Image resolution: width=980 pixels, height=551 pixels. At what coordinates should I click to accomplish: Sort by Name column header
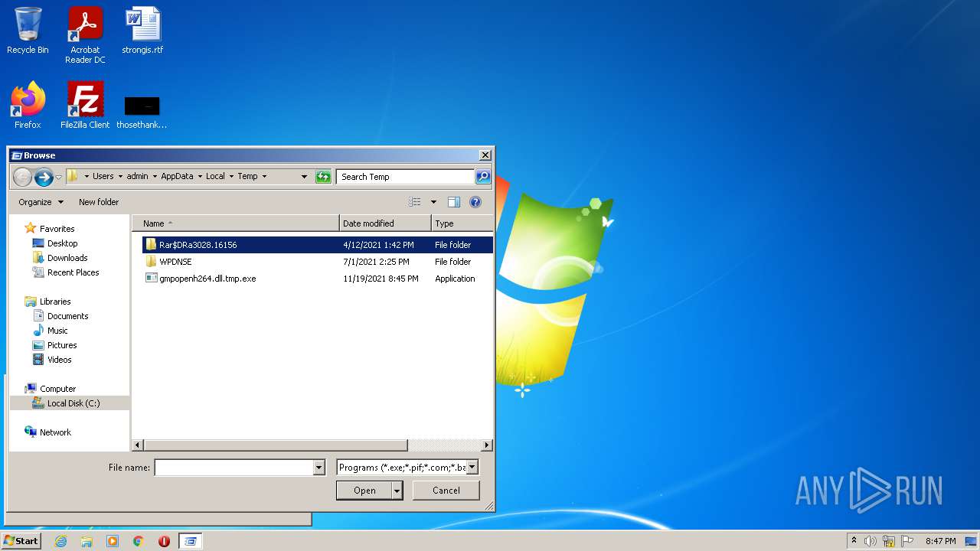tap(236, 223)
